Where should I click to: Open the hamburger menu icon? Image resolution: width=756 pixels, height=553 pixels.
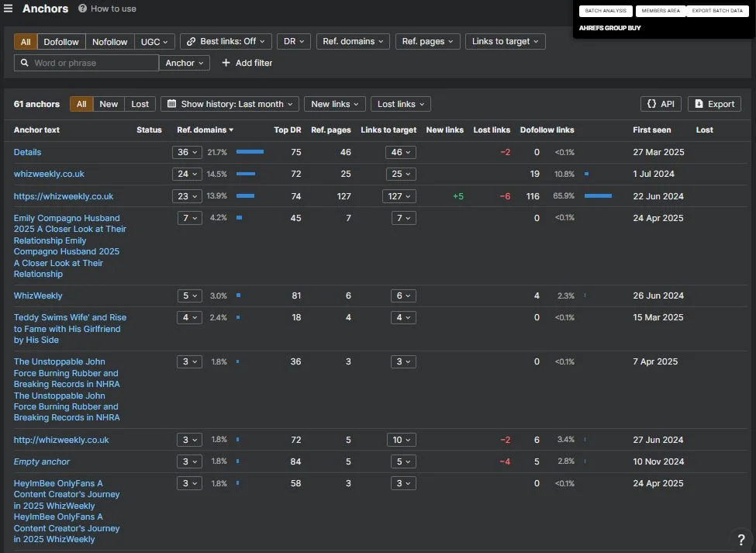point(8,9)
